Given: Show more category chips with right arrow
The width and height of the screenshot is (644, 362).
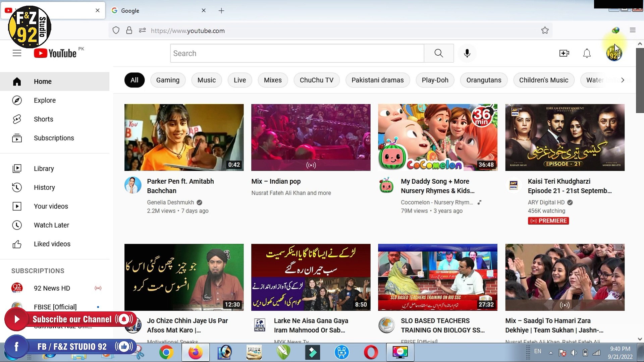Looking at the screenshot, I should coord(623,80).
